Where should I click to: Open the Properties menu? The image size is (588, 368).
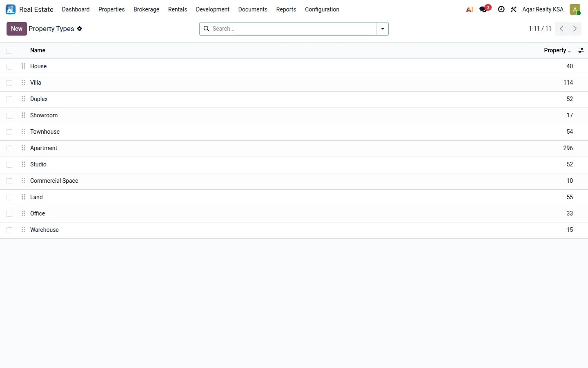point(111,9)
